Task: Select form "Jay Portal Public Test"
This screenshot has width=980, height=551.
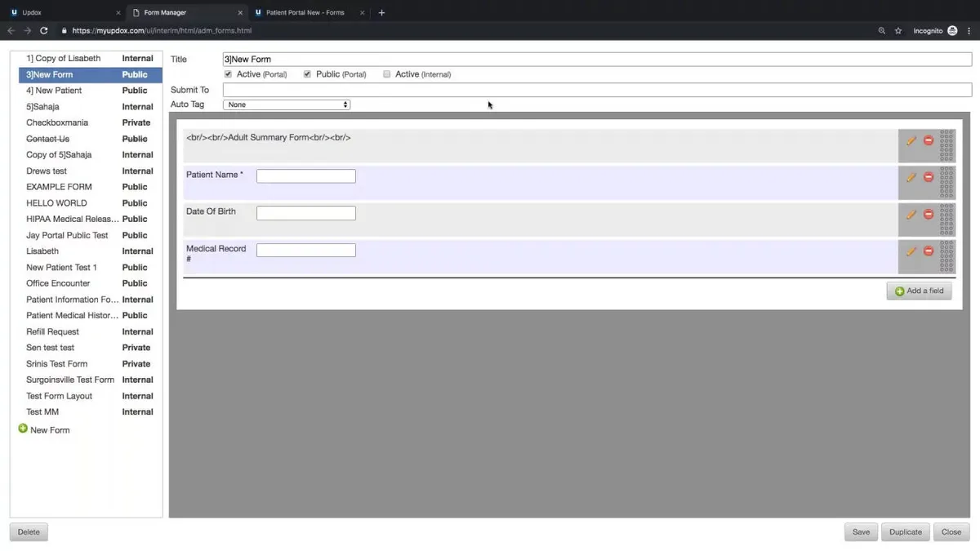Action: [91, 235]
